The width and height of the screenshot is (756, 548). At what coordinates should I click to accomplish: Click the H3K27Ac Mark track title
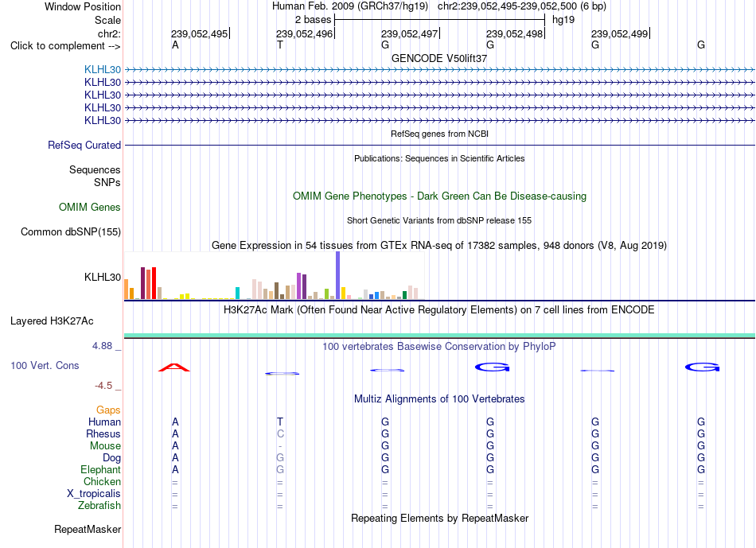point(439,309)
